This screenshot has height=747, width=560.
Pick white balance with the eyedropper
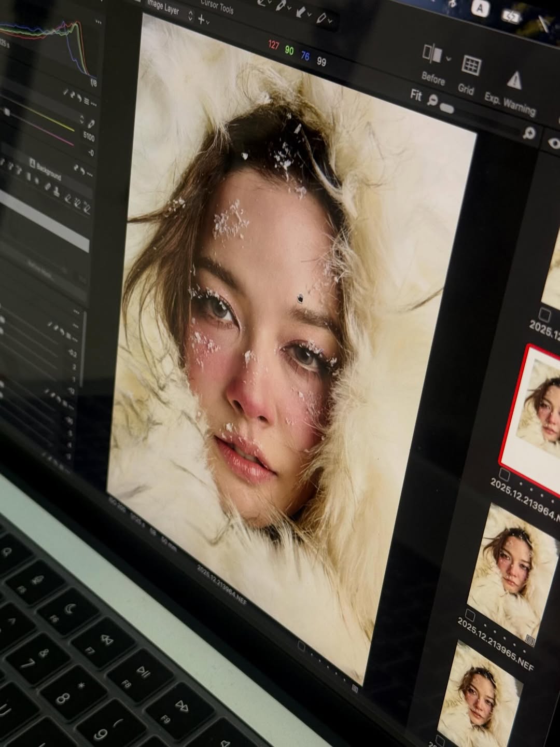click(91, 124)
